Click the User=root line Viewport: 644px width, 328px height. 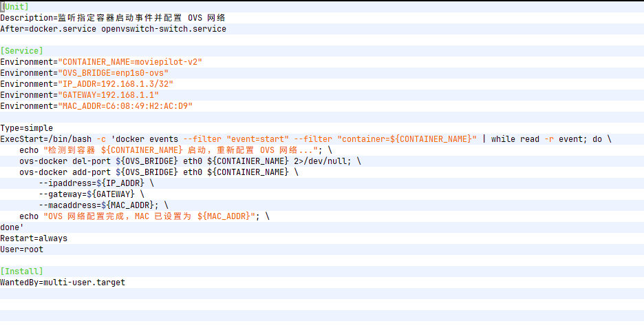point(21,249)
